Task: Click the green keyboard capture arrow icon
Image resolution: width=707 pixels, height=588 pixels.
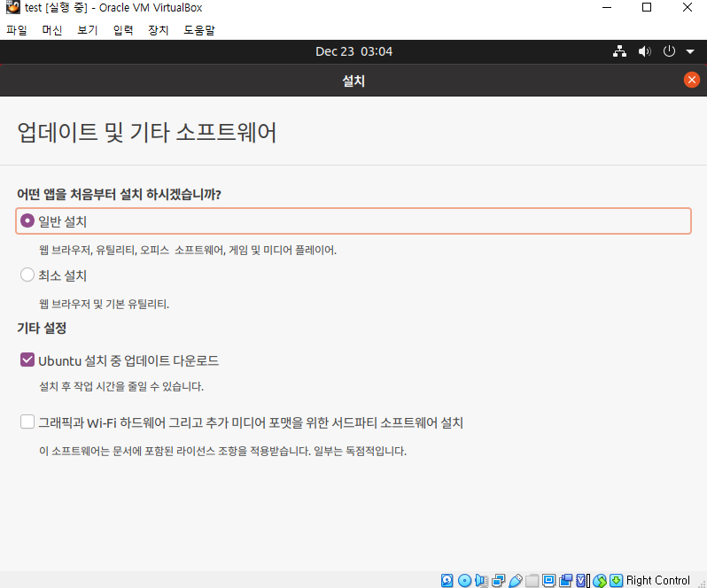Action: [616, 580]
